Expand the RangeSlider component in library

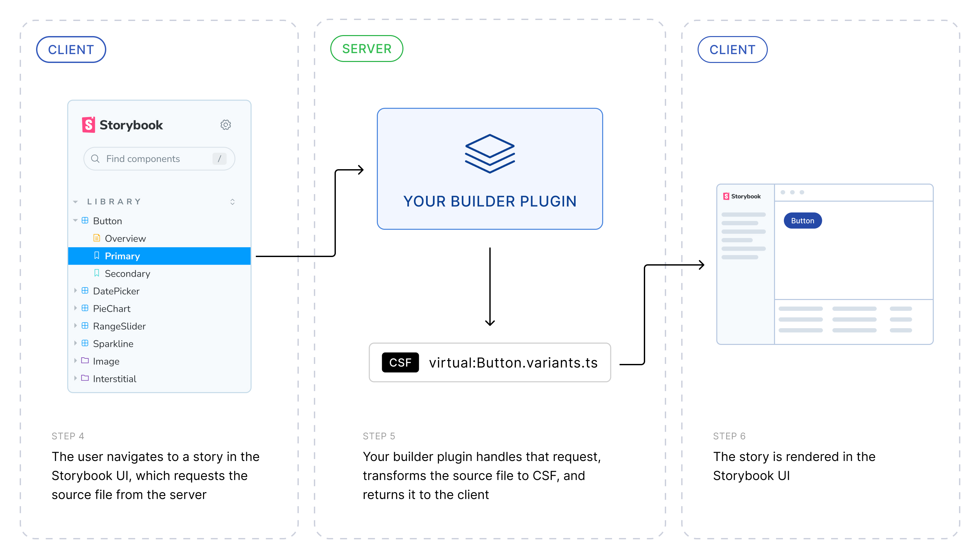77,326
